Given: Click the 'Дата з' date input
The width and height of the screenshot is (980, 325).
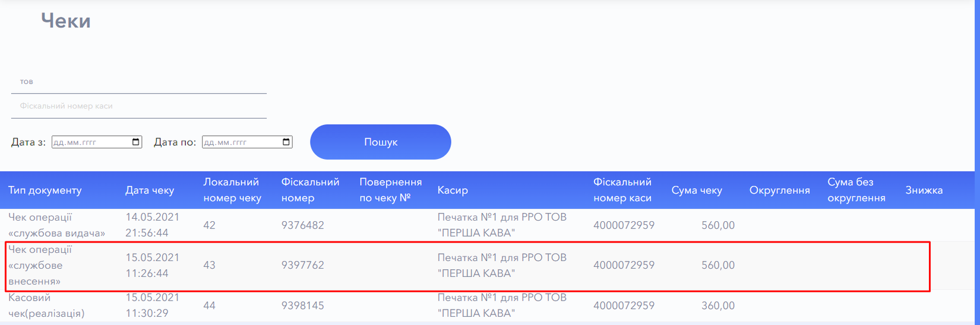Looking at the screenshot, I should 89,142.
